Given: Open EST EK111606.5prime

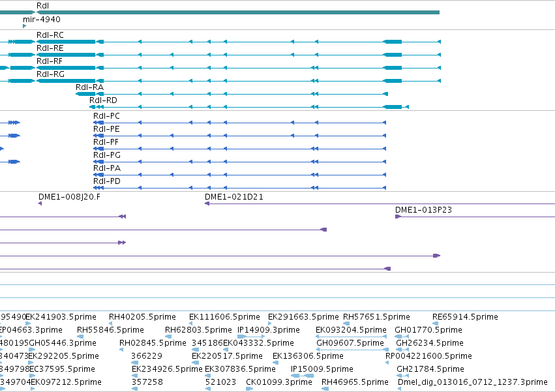Looking at the screenshot, I should click(x=224, y=316).
